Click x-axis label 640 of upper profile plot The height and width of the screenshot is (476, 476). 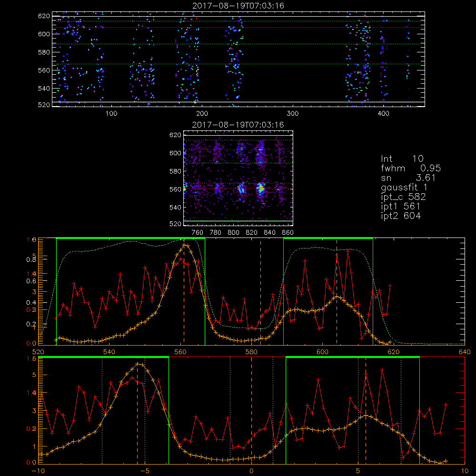465,352
